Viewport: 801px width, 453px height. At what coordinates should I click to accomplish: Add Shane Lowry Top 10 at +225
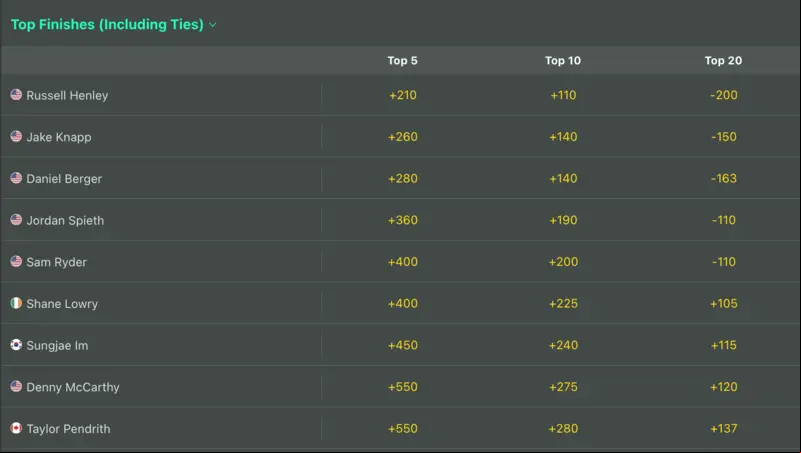point(563,303)
